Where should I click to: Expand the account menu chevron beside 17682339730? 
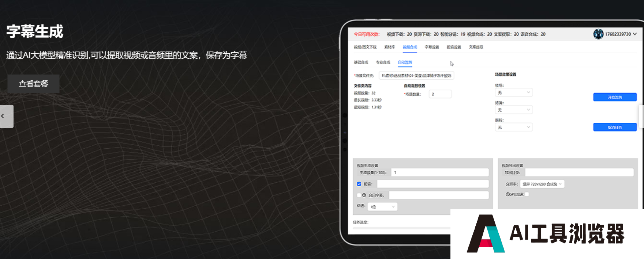pyautogui.click(x=635, y=34)
